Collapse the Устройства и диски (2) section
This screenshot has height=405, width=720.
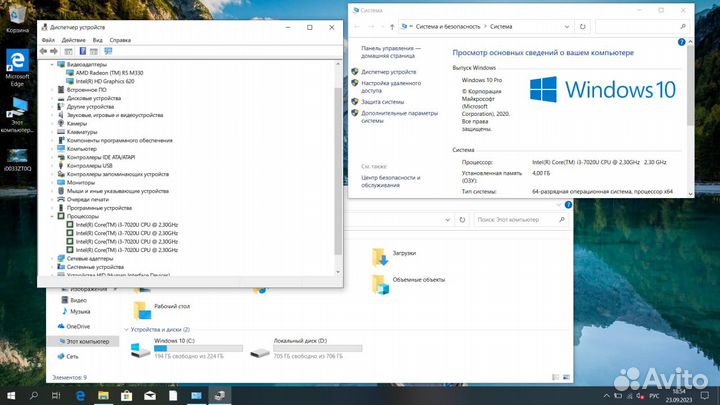pos(126,330)
